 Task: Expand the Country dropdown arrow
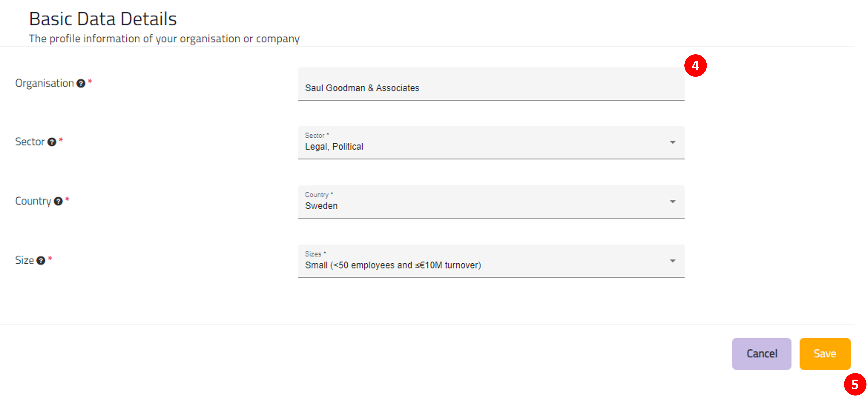673,202
